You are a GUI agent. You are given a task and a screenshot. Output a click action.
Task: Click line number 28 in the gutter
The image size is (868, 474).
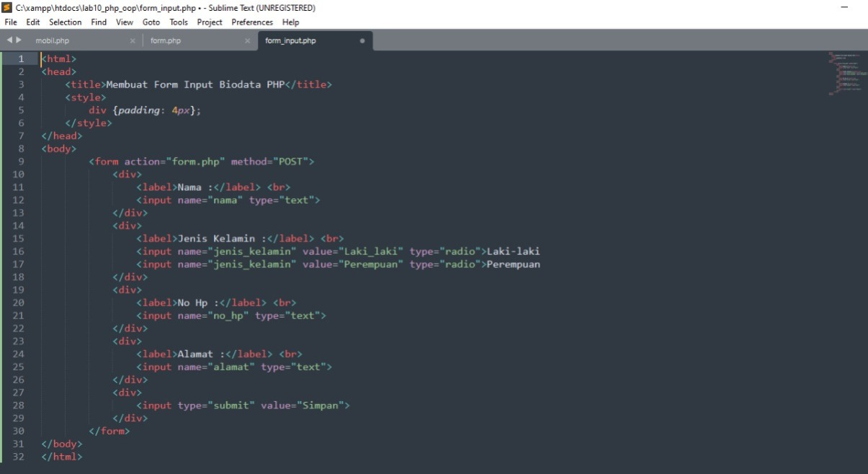[19, 406]
